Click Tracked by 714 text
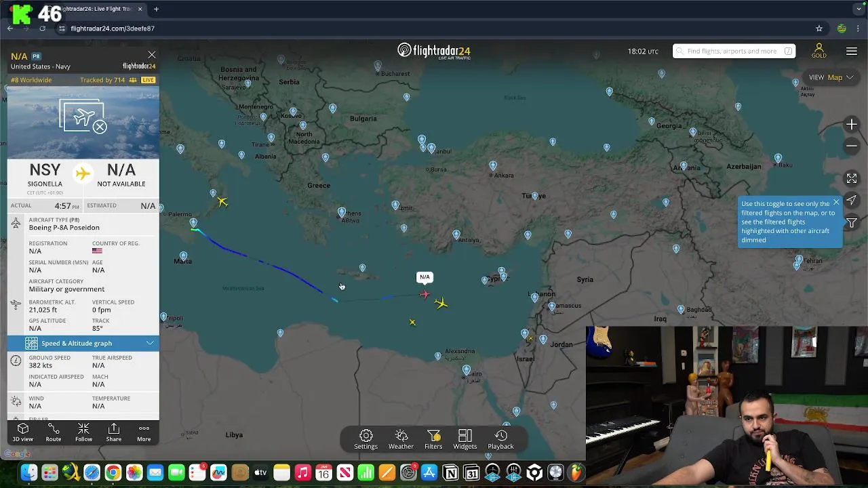 (x=102, y=80)
